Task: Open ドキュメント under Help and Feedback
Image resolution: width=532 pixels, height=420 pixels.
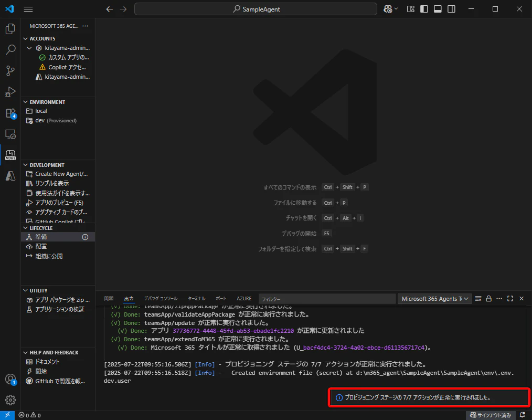Action: point(58,362)
